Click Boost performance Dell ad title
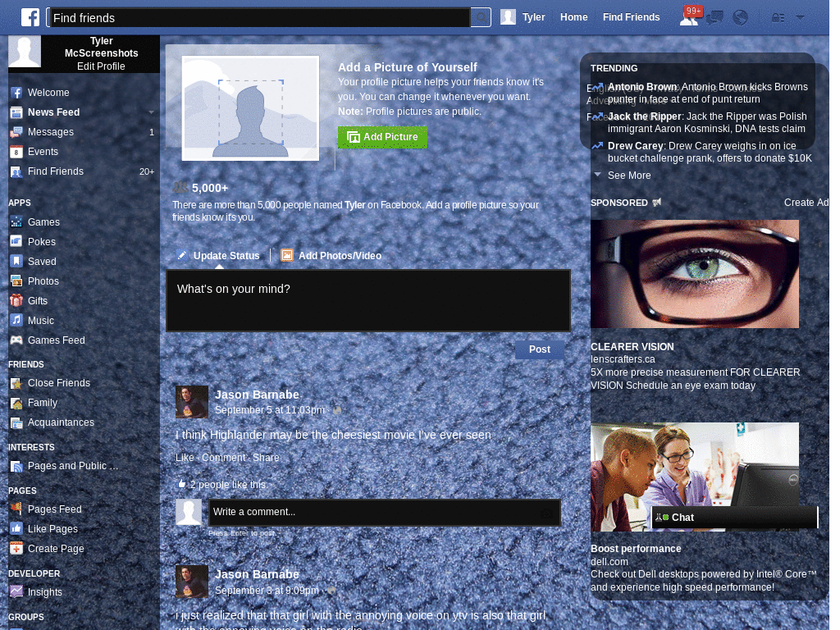 pos(636,549)
